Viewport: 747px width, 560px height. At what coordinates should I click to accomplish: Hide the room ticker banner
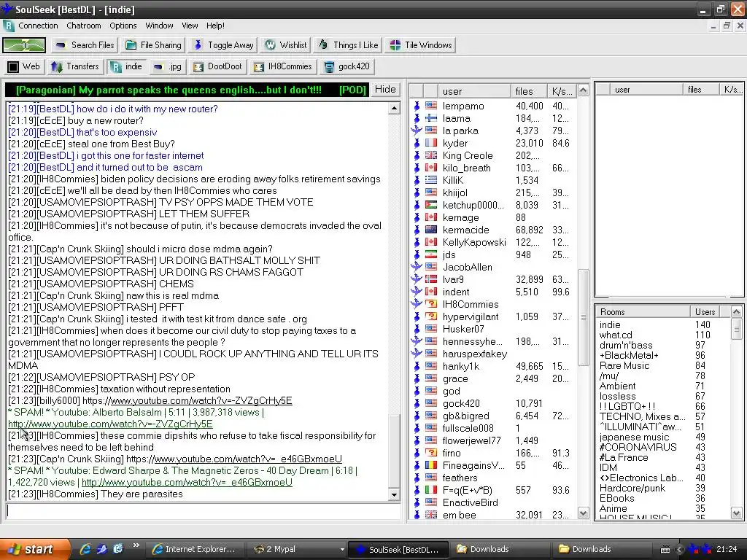click(385, 90)
